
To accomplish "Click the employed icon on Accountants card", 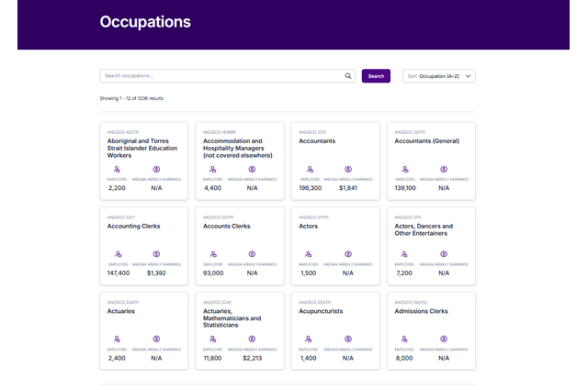I will 310,170.
